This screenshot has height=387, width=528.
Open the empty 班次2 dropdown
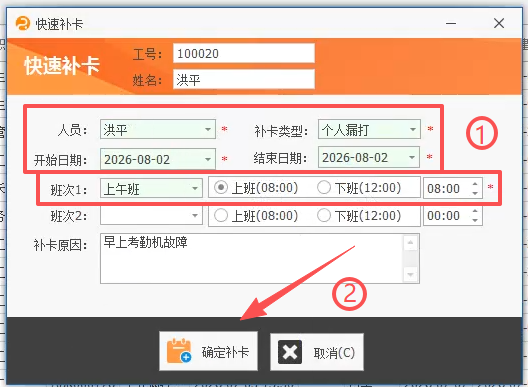195,216
